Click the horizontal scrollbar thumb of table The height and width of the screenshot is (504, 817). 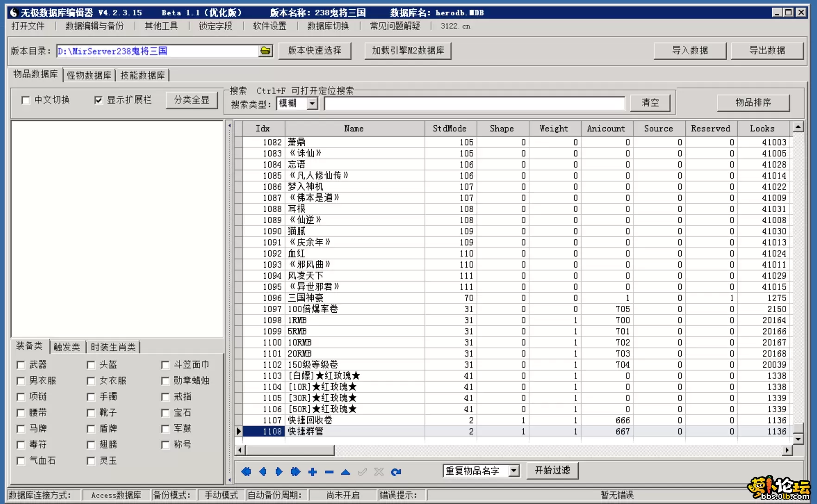tap(290, 450)
